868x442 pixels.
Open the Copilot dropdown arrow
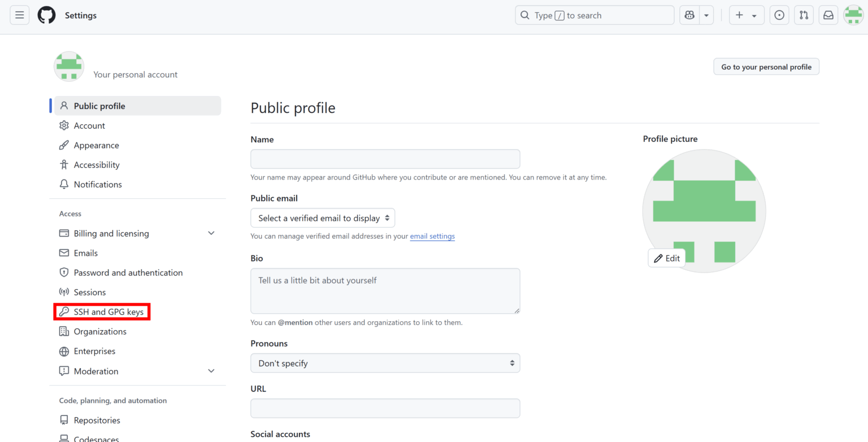pos(706,15)
